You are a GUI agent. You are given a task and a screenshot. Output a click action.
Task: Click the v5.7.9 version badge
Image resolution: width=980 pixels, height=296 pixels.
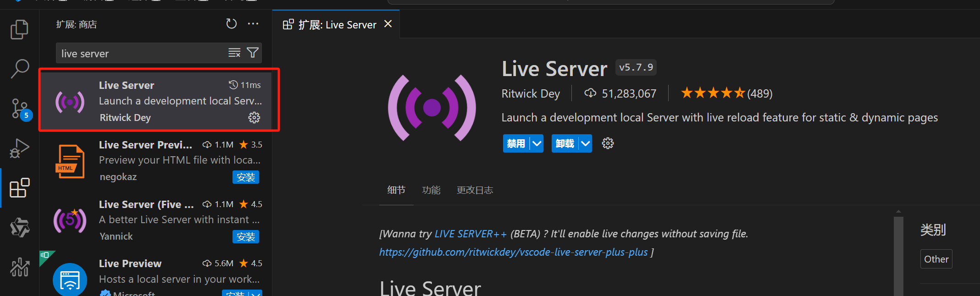tap(636, 67)
